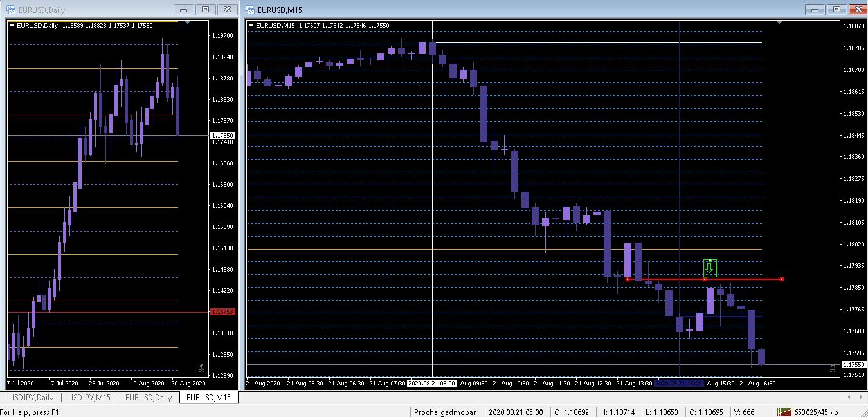Screen dimensions: 868x417
Task: Click skull expert icon in Daily chart
Action: point(202,368)
